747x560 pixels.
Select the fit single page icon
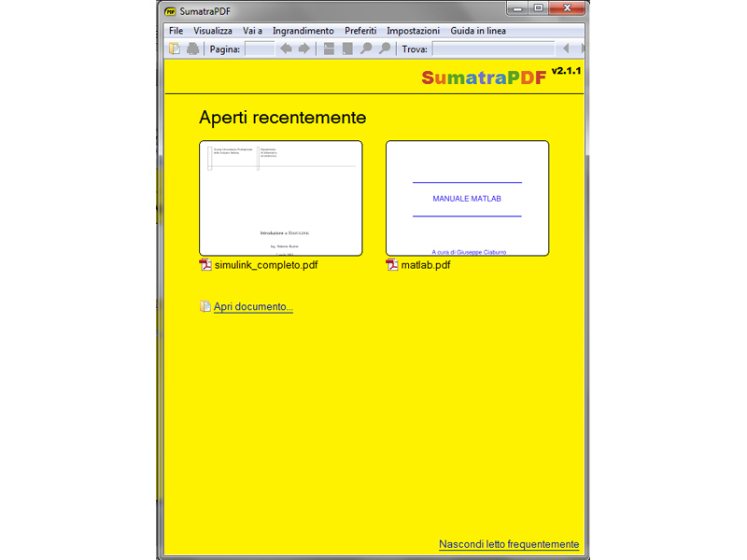click(x=347, y=49)
